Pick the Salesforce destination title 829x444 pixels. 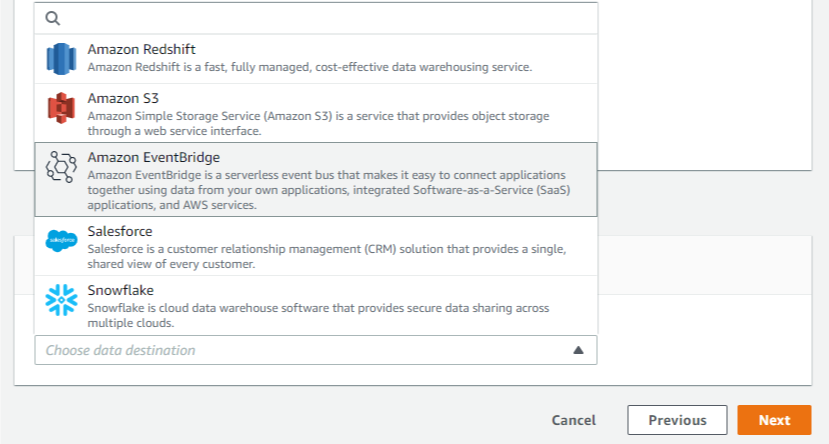pos(119,232)
